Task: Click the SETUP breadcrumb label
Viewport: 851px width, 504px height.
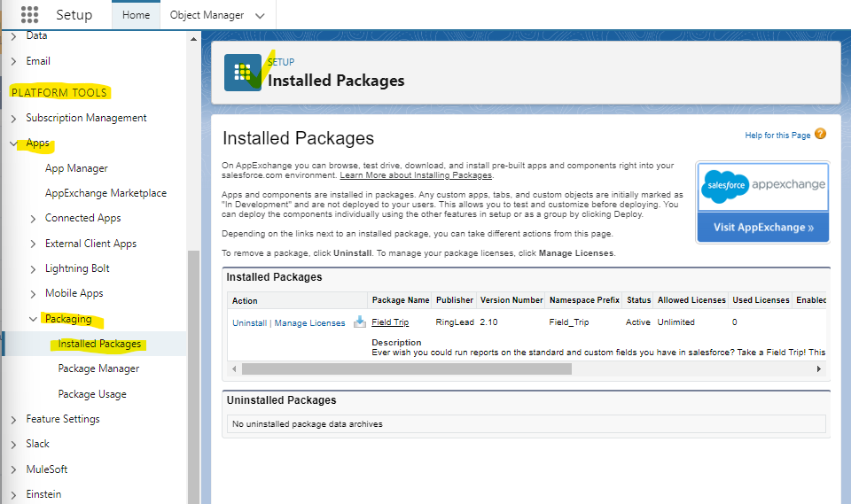Action: [x=281, y=62]
